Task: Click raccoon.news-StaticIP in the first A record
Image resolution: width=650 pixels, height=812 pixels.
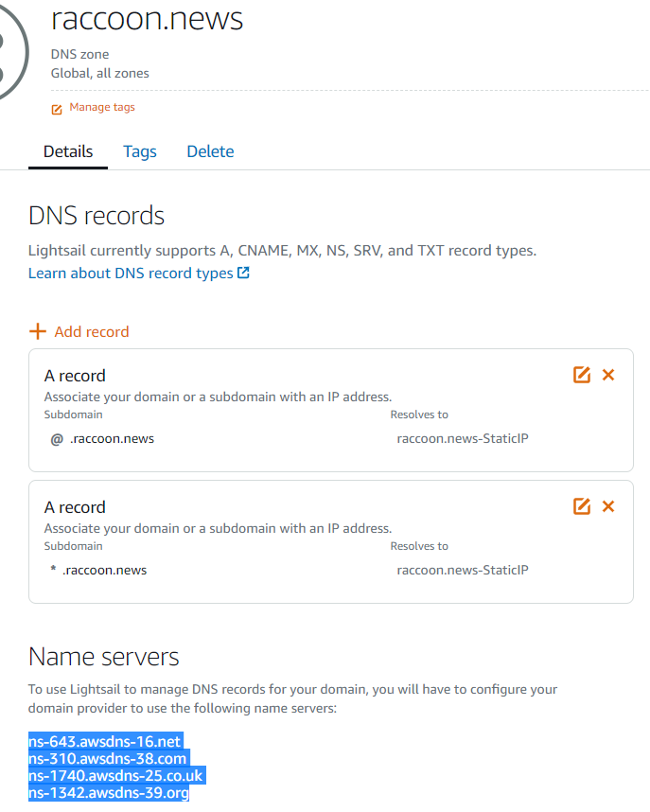Action: tap(463, 438)
